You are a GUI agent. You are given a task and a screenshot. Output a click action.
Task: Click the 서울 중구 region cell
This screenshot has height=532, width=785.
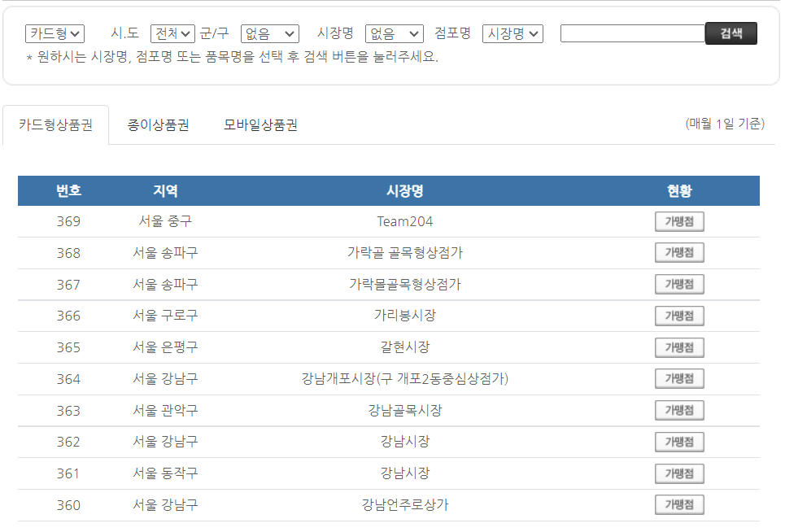coord(165,221)
